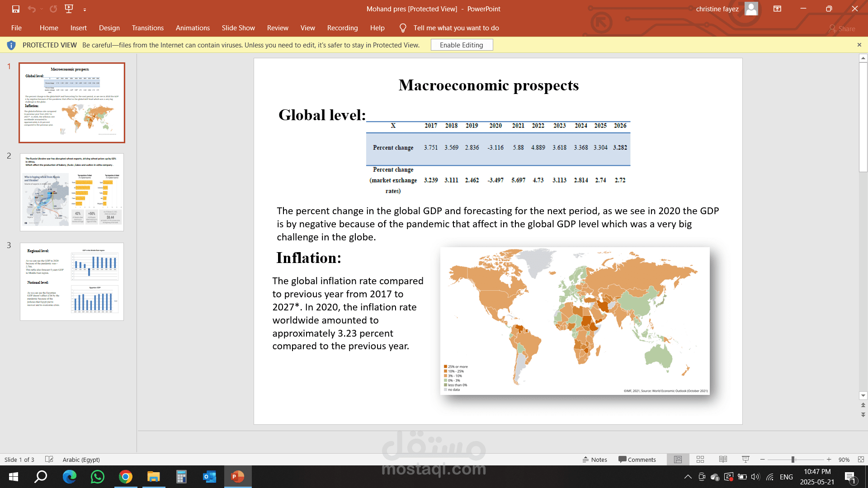Click the zoom slider handle
This screenshot has height=488, width=868.
(793, 460)
